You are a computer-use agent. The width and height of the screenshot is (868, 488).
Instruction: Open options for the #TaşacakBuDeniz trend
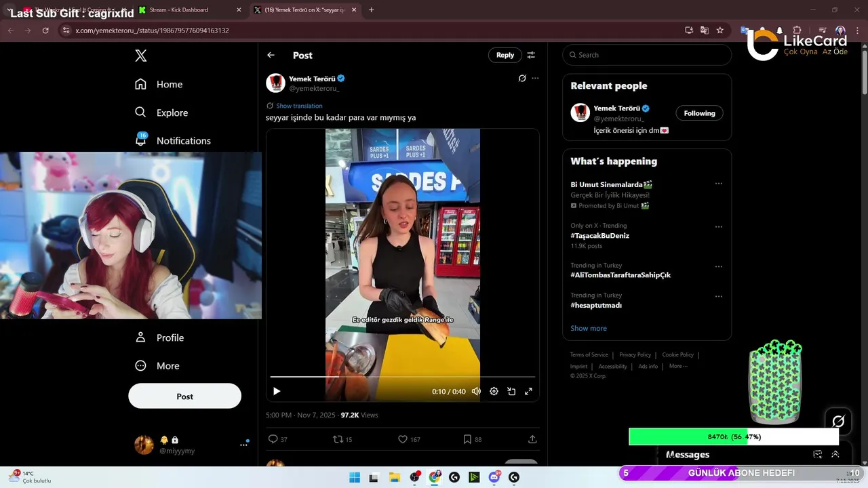[x=719, y=227]
